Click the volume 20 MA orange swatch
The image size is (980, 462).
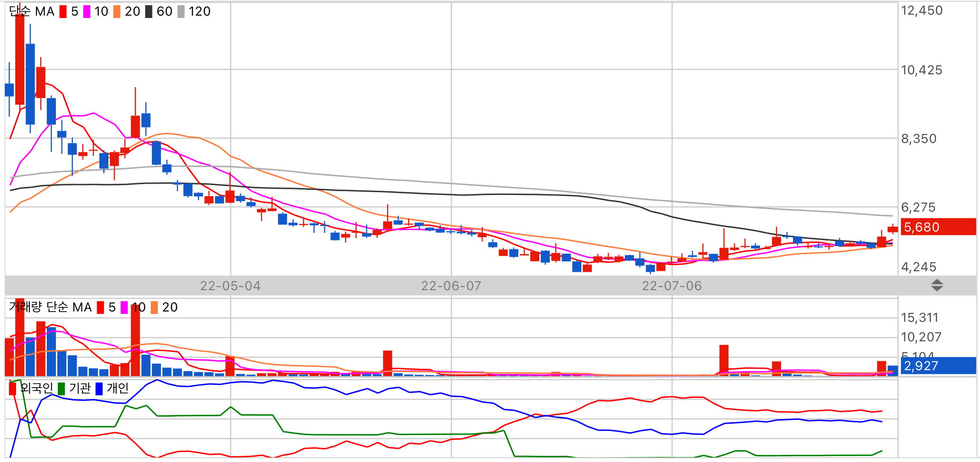coord(154,308)
